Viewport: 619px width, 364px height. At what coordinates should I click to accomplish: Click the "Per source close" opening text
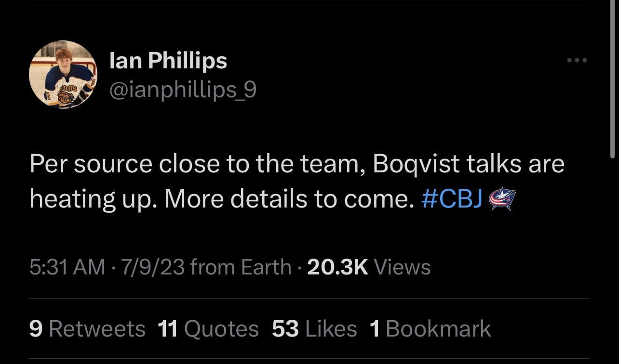111,164
